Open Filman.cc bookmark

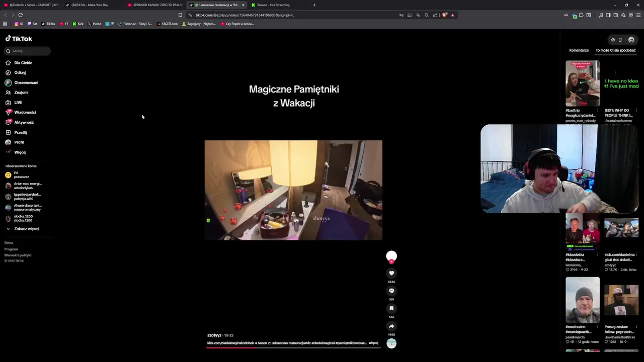click(x=135, y=24)
